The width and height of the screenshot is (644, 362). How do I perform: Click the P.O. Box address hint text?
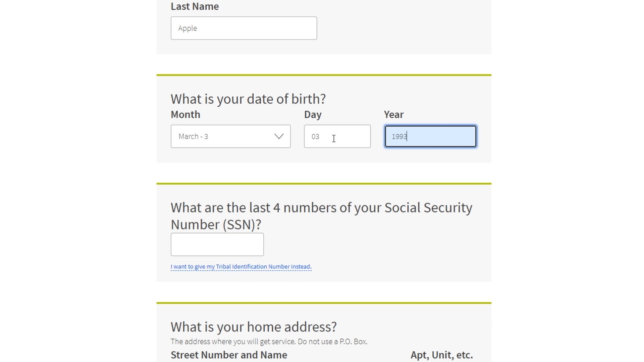(269, 342)
